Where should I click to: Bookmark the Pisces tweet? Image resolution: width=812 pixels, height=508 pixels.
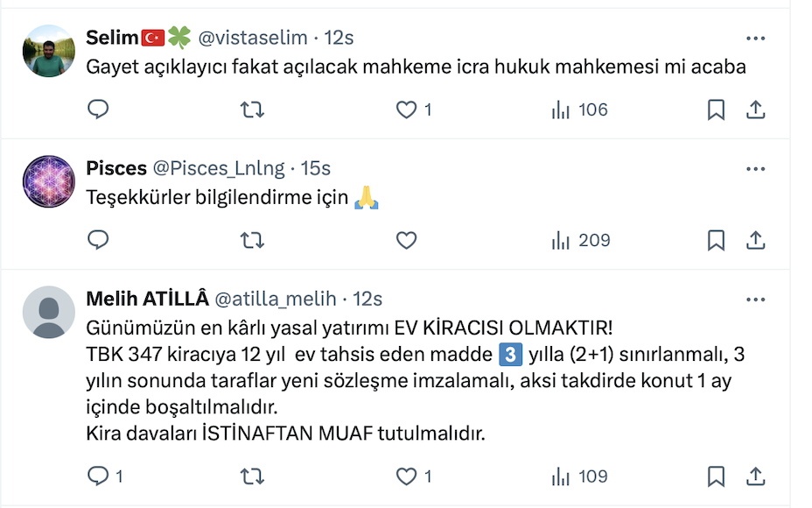(716, 240)
